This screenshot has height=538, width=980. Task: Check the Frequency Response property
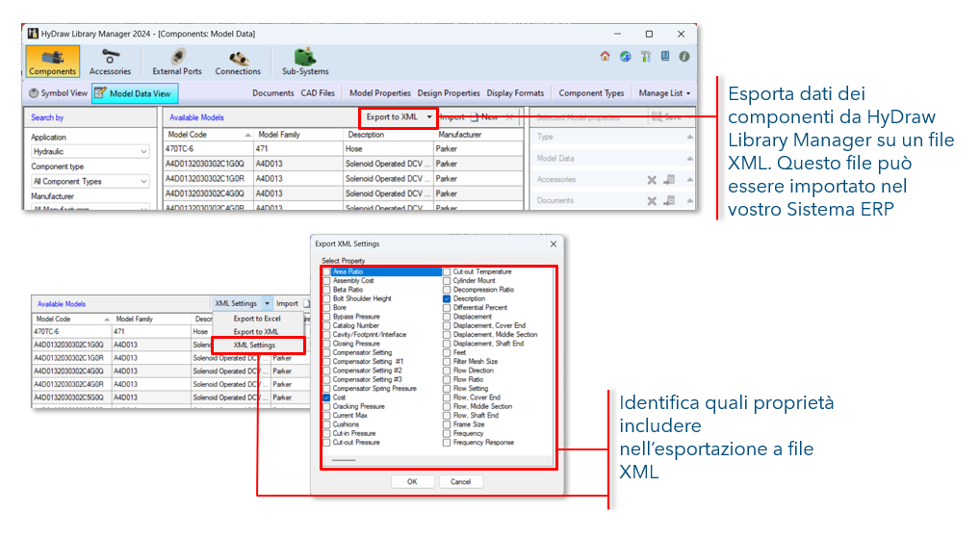point(447,443)
